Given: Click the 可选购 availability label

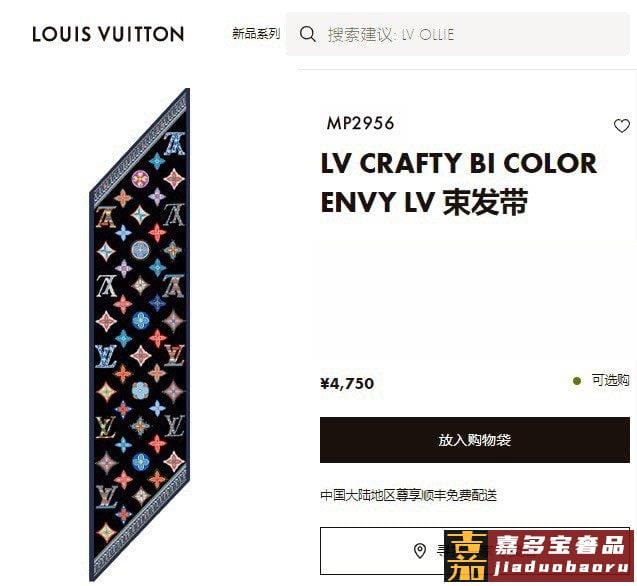Looking at the screenshot, I should tap(610, 380).
